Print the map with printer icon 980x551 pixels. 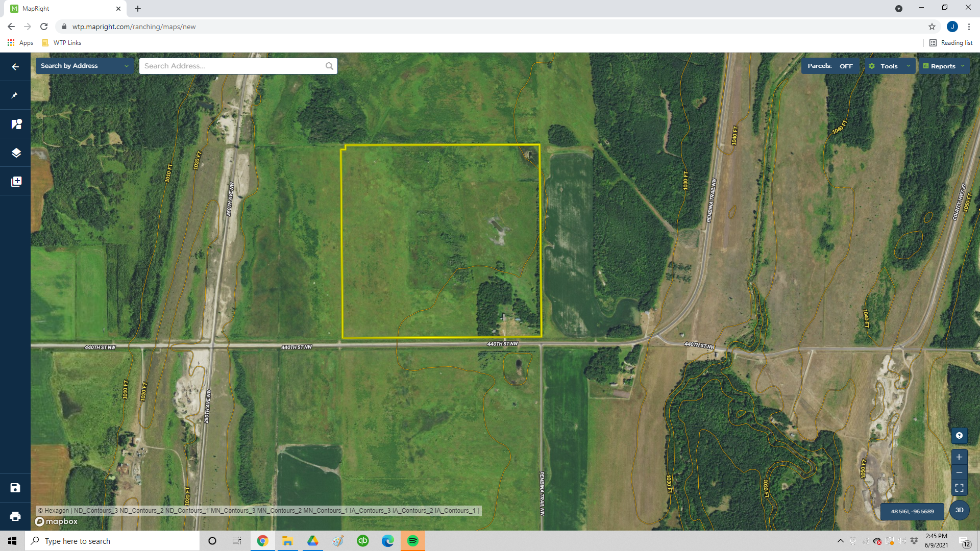[15, 516]
